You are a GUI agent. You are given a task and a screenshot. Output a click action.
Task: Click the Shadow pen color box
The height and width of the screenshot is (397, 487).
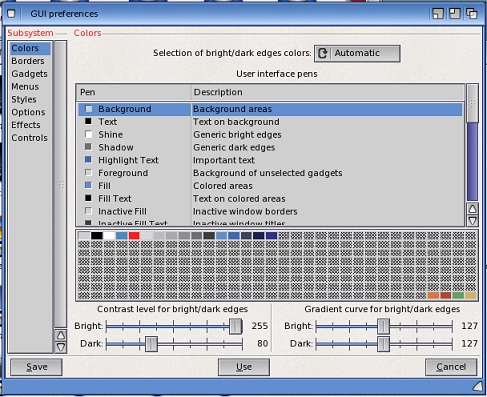pyautogui.click(x=88, y=147)
